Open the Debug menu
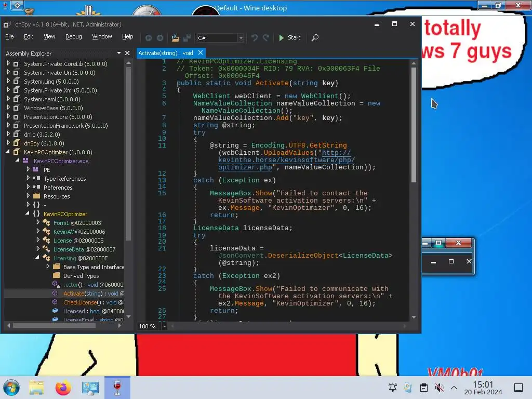Image resolution: width=532 pixels, height=399 pixels. pyautogui.click(x=74, y=36)
